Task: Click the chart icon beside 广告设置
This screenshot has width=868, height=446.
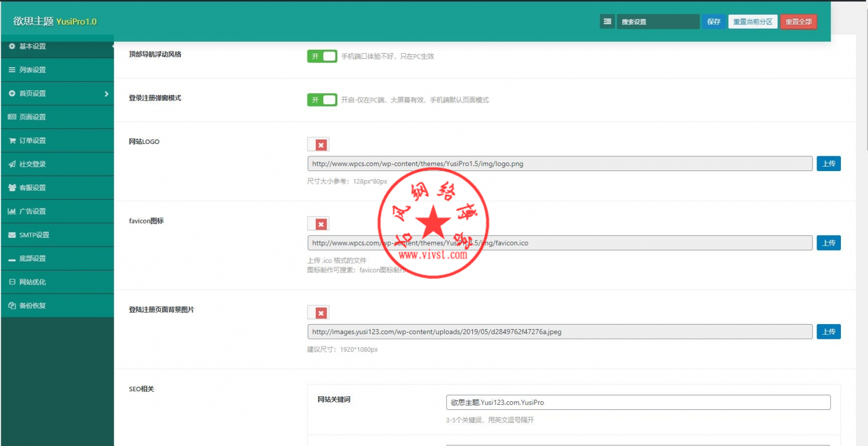Action: tap(12, 211)
